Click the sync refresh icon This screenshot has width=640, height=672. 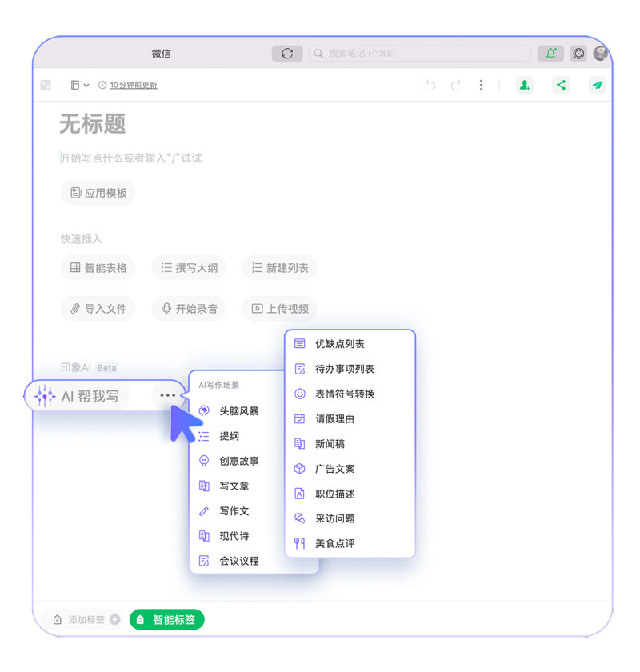coord(287,54)
